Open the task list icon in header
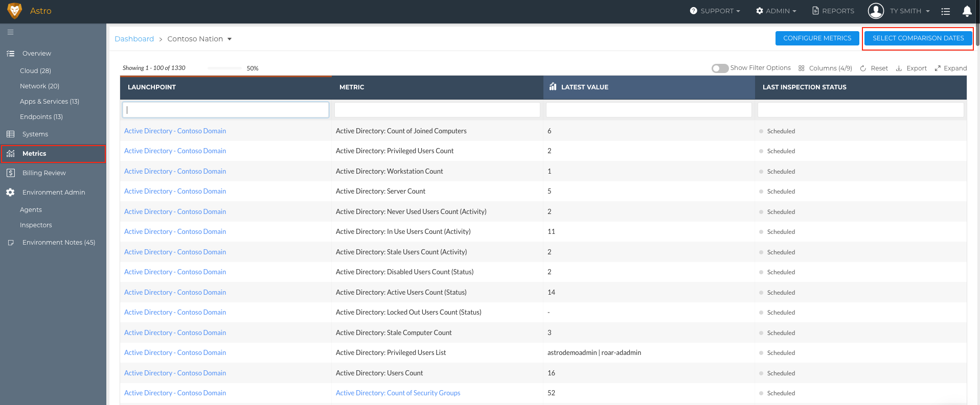This screenshot has width=980, height=405. pyautogui.click(x=946, y=11)
